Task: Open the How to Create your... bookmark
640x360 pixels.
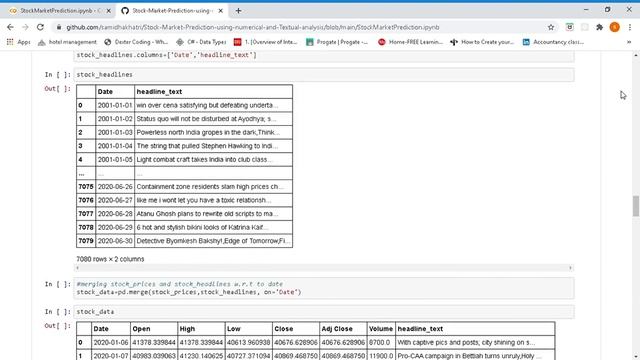Action: tap(482, 42)
